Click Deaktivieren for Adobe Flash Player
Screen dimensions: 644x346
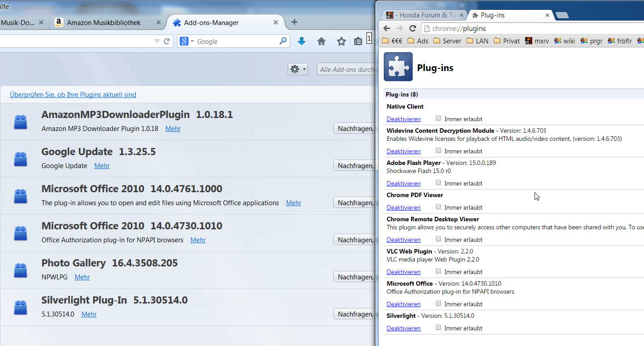[x=404, y=183]
